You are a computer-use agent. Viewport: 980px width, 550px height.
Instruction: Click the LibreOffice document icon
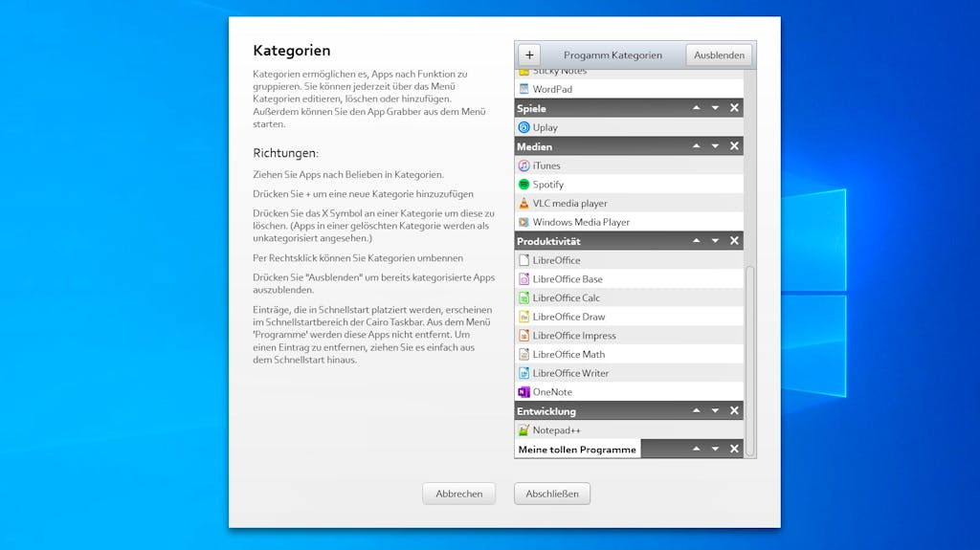click(523, 260)
